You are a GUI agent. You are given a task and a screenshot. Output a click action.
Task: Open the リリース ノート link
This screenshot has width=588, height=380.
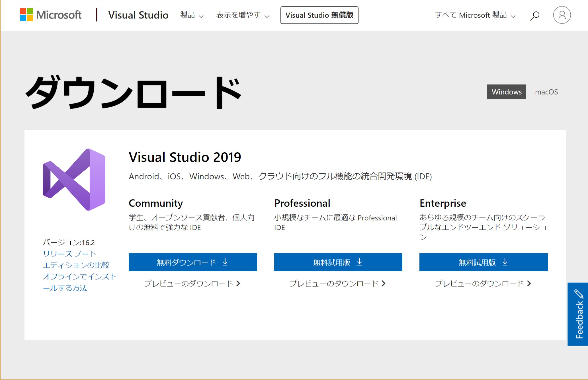tap(70, 254)
